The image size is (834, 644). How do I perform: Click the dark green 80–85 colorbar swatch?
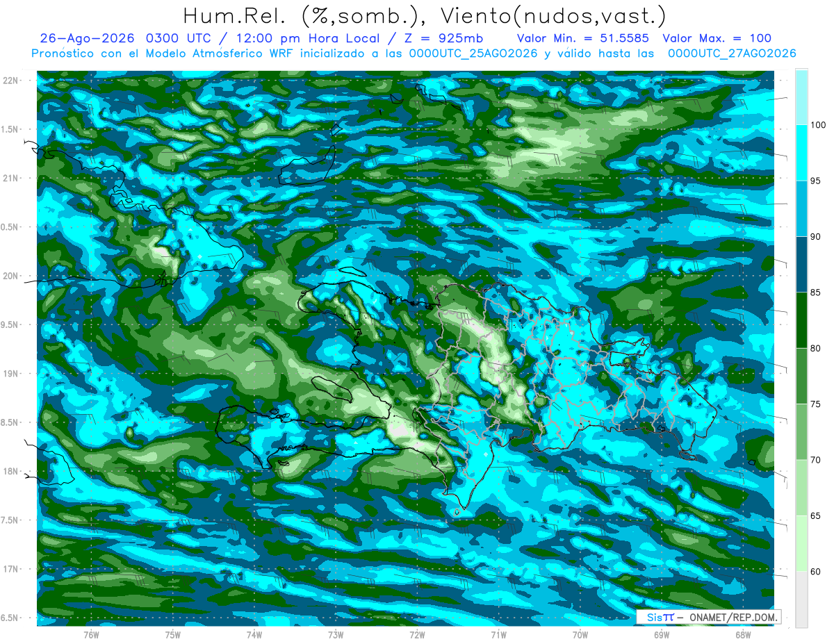(x=801, y=320)
